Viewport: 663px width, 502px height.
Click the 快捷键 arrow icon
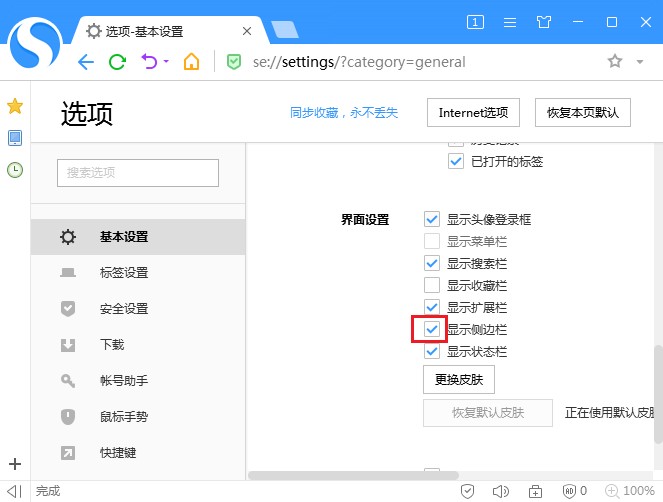click(68, 453)
